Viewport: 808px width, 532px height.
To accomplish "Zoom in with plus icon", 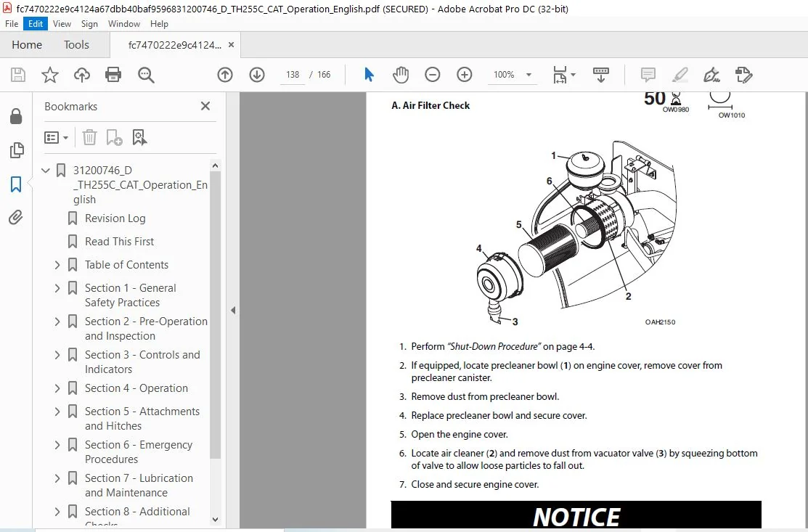I will click(x=465, y=75).
